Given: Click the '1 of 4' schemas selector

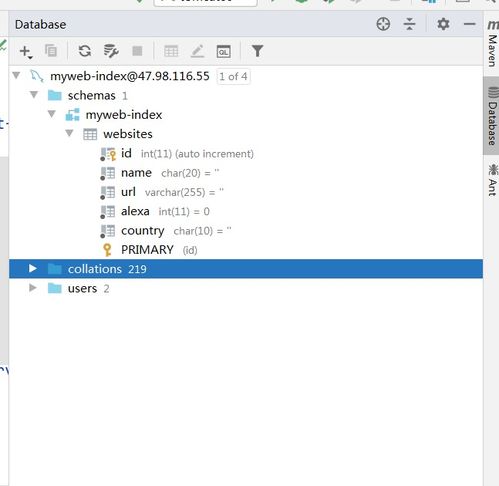Looking at the screenshot, I should (233, 77).
